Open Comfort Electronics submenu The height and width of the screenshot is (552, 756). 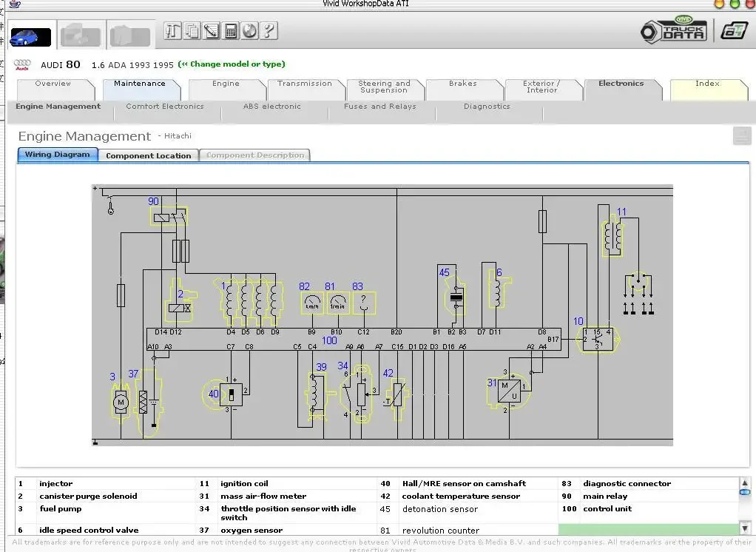(x=165, y=106)
